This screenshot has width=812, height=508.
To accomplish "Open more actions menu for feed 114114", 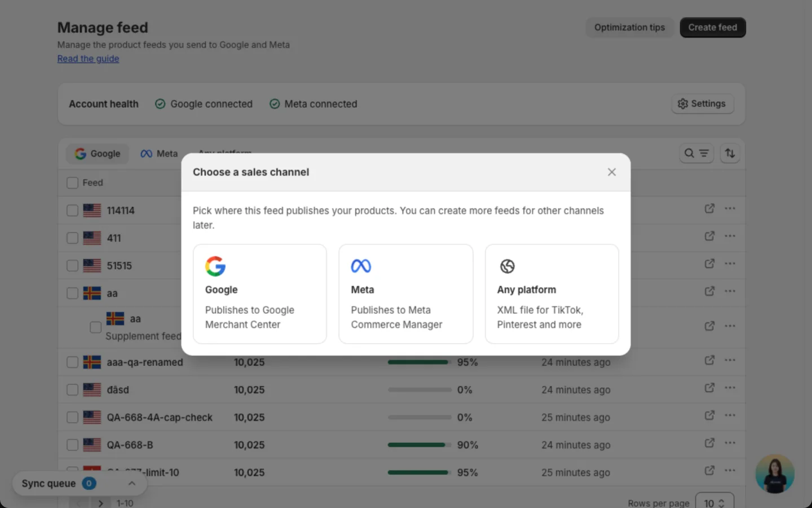I will tap(730, 208).
